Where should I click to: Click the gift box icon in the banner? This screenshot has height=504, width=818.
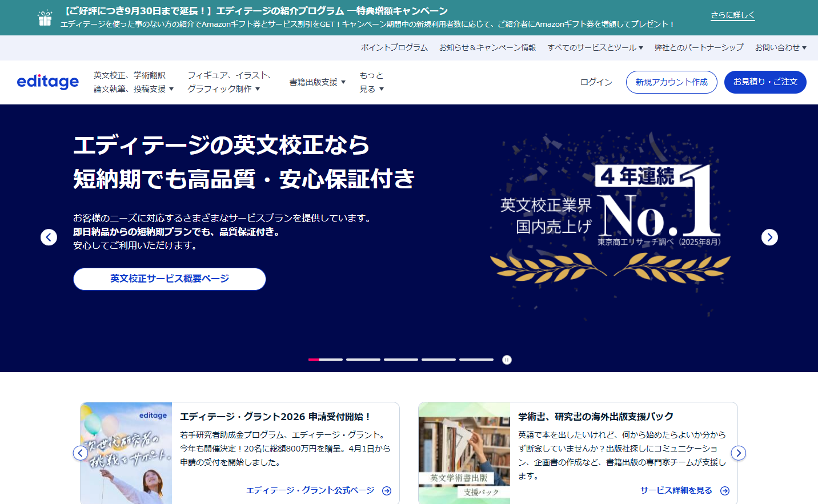click(x=45, y=18)
